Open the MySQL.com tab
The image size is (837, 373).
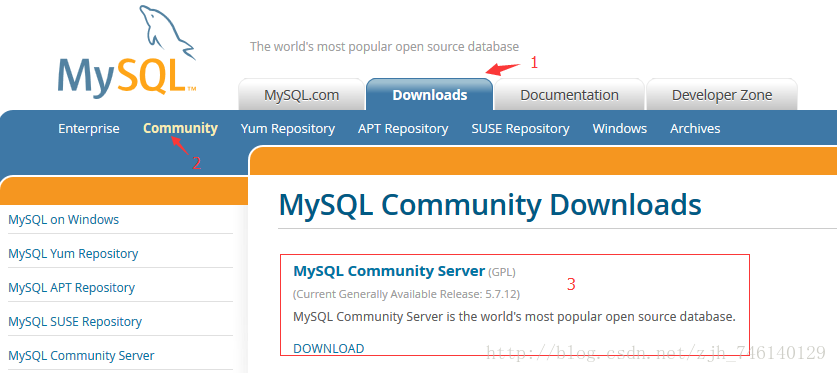tap(302, 95)
